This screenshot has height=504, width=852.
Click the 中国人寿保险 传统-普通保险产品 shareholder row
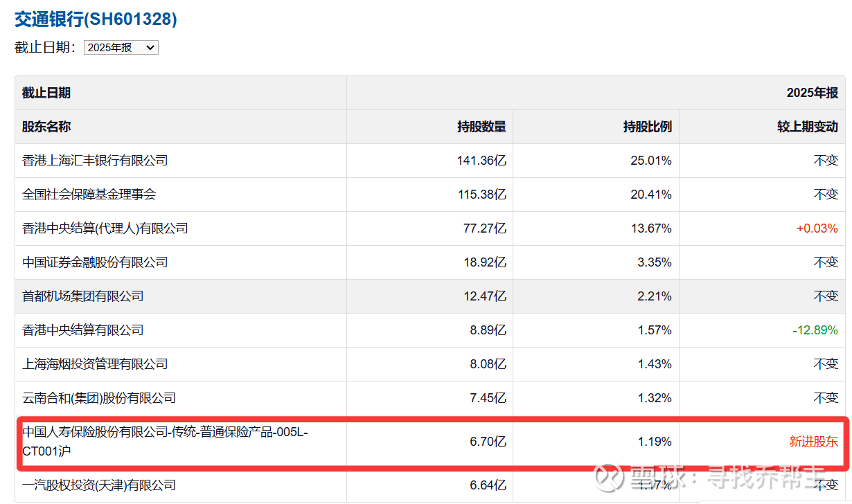pos(165,441)
